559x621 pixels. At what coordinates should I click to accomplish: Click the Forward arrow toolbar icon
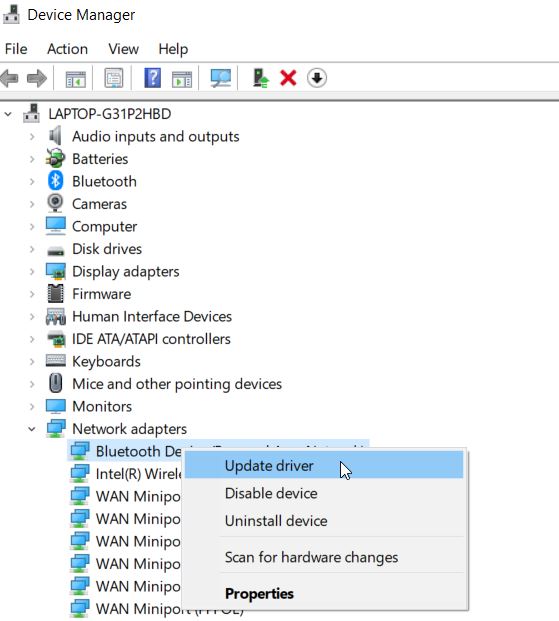(x=37, y=78)
